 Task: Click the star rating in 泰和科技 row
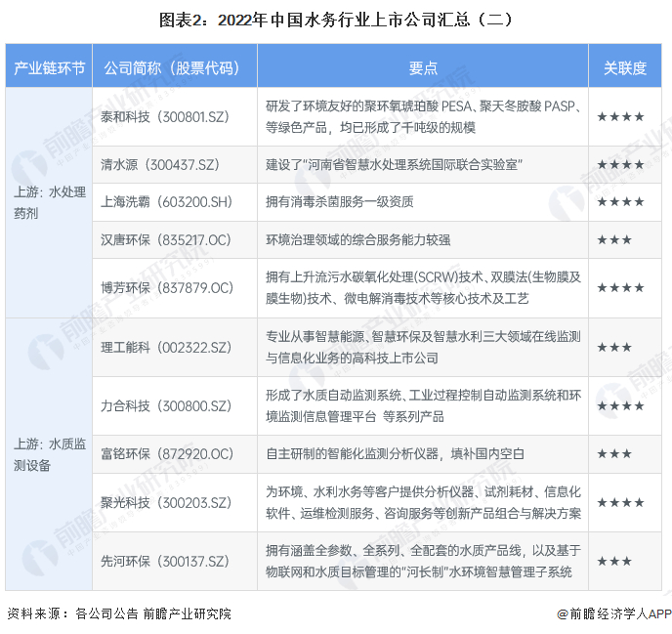tap(620, 116)
